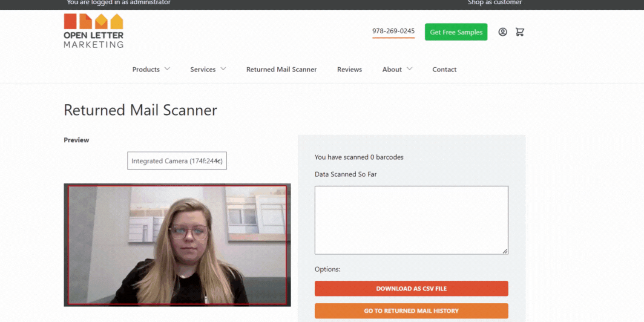Expand the About menu chevron
The width and height of the screenshot is (644, 322).
(409, 69)
